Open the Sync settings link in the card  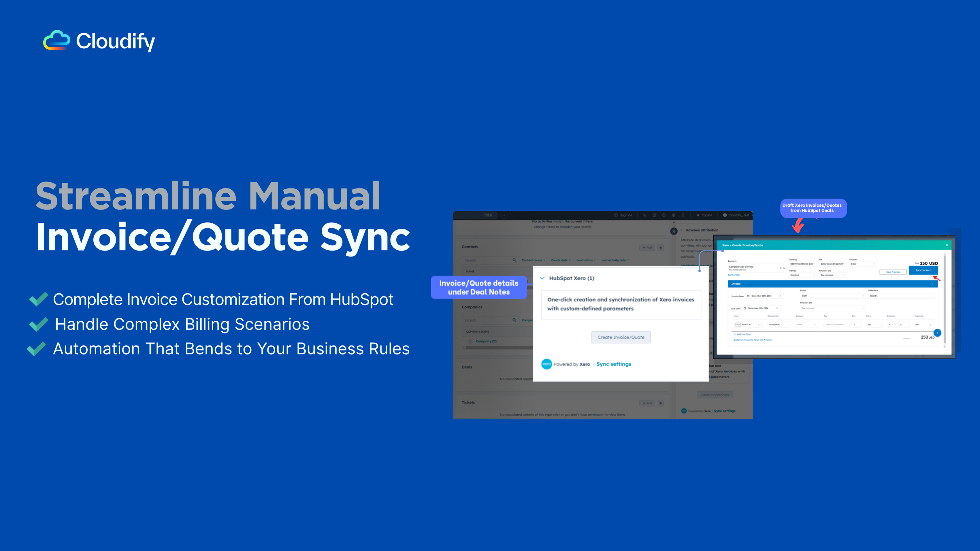(x=614, y=364)
